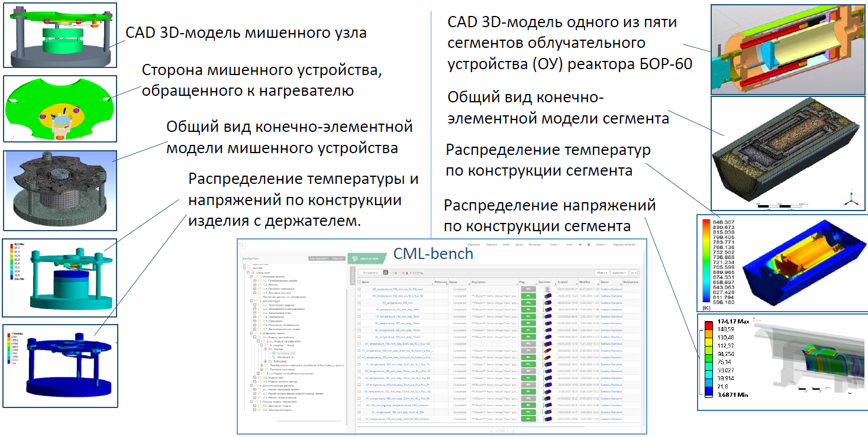Click the gray flag button in first row
868x437 pixels.
click(x=528, y=289)
